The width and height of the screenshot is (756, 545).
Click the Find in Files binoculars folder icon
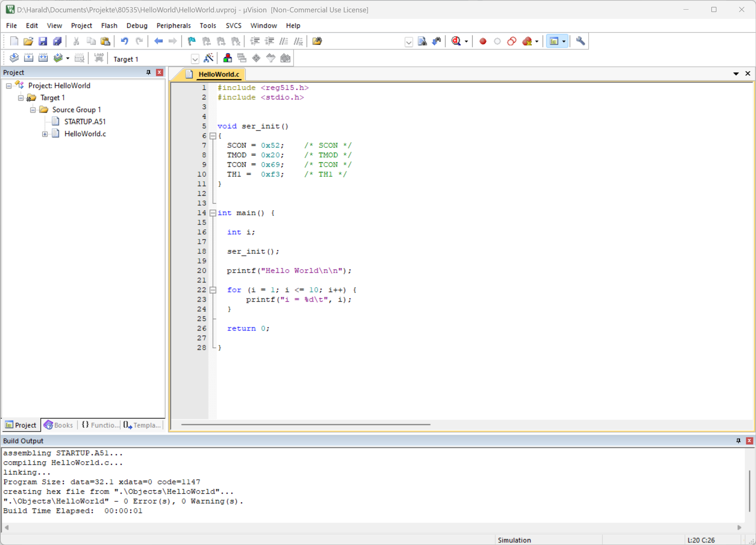point(317,41)
